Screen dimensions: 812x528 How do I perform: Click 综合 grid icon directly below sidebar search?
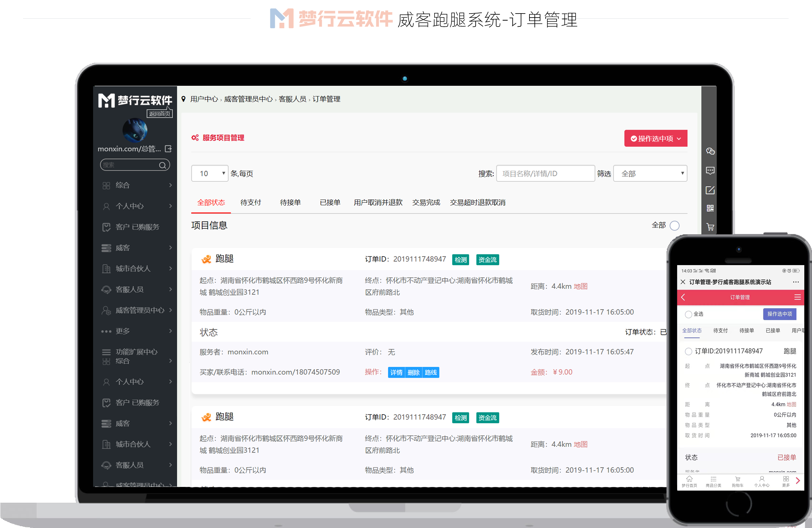pyautogui.click(x=106, y=186)
